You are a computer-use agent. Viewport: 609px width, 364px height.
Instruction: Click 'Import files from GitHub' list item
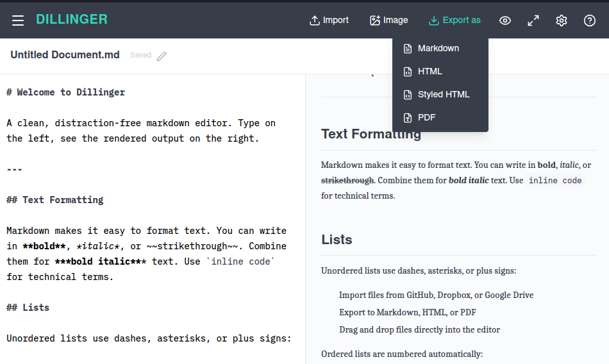(436, 295)
